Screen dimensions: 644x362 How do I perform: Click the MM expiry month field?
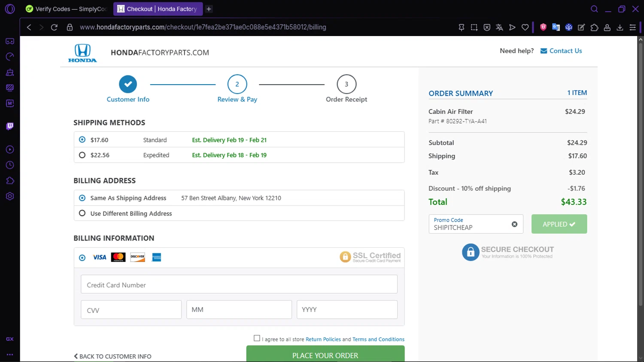click(239, 310)
